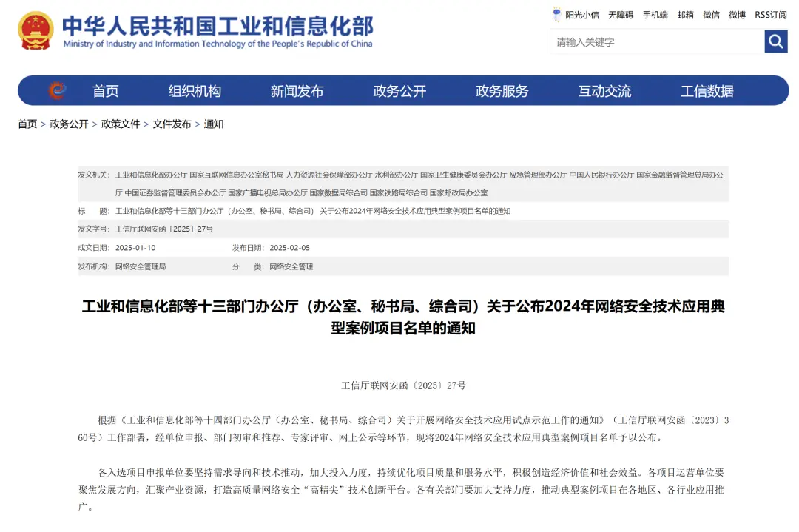Switch to 手机端 mobile version link
This screenshot has width=799, height=532.
[655, 15]
